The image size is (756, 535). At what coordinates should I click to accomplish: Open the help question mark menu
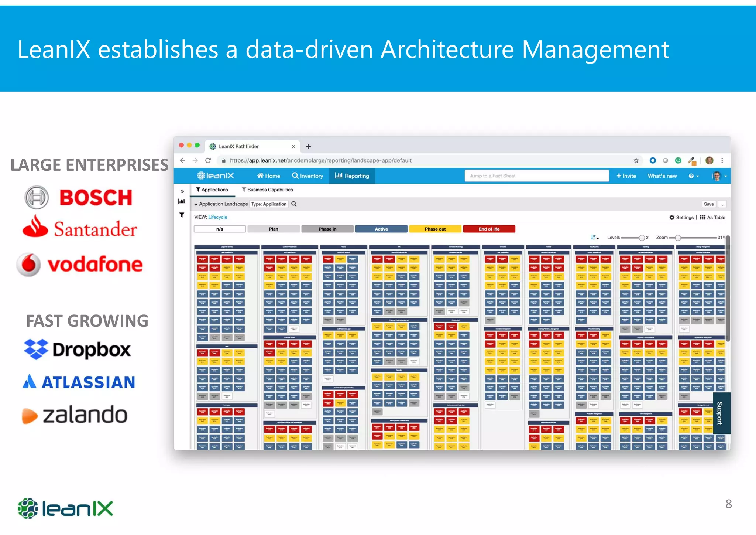tap(694, 176)
